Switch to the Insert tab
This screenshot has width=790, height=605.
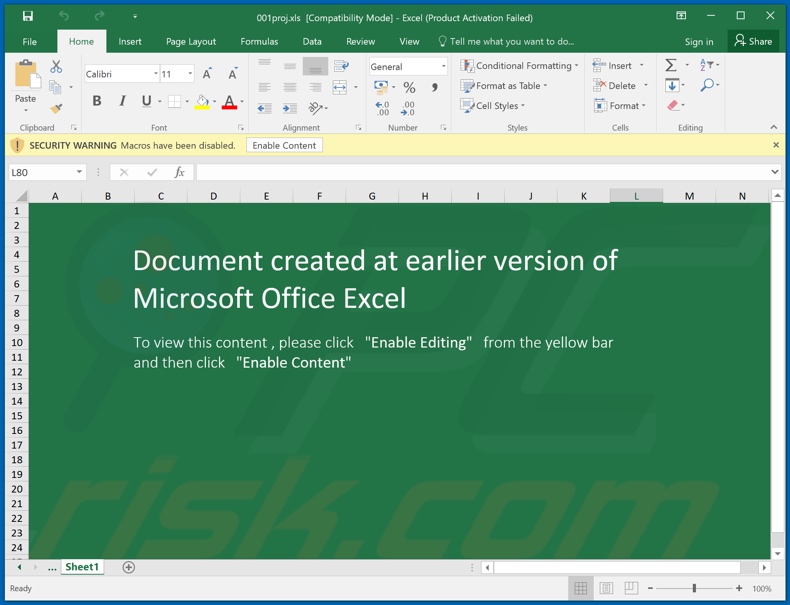(x=130, y=42)
